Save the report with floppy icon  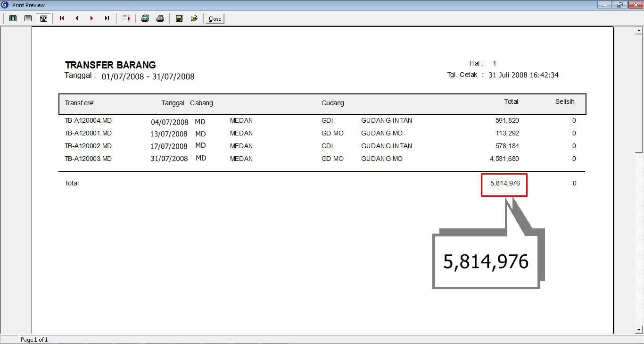point(179,18)
